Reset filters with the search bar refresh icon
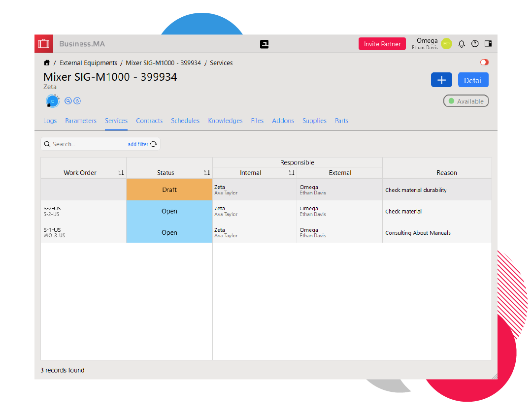The height and width of the screenshot is (414, 532). 154,144
